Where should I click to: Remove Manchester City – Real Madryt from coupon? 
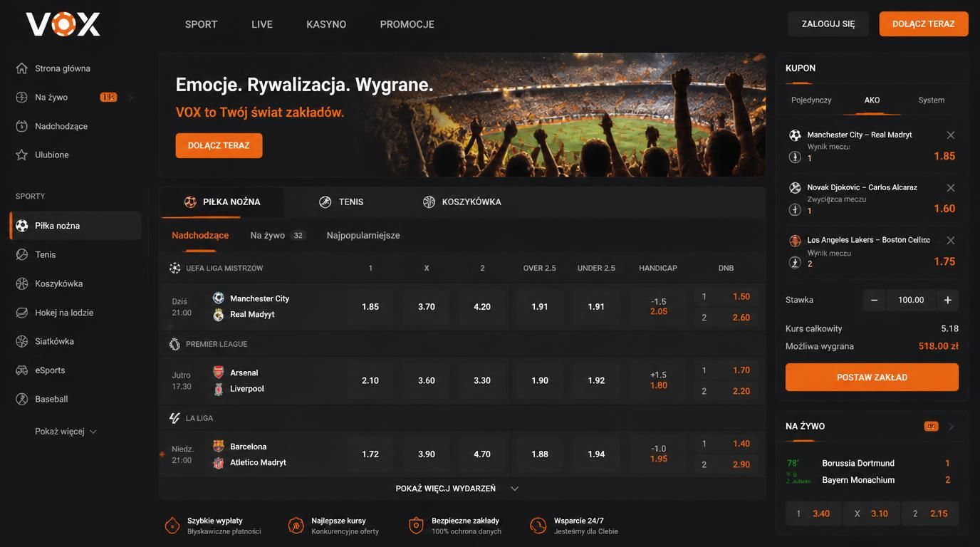point(951,135)
